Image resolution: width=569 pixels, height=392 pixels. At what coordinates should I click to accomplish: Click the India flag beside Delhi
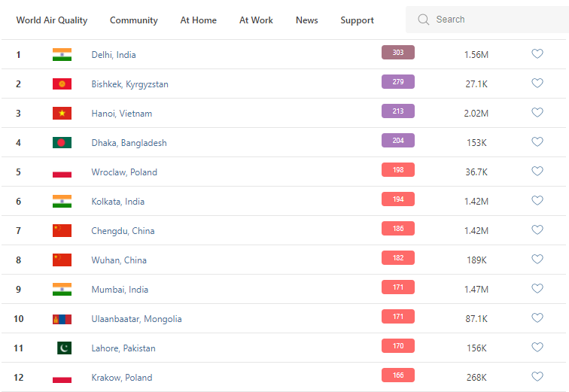click(x=62, y=54)
